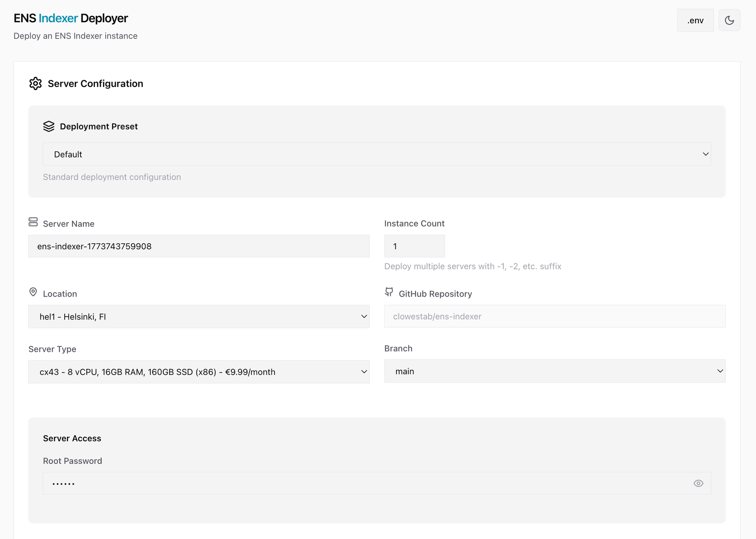Open the Deployment Preset dropdown
This screenshot has height=539, width=756.
(x=377, y=154)
